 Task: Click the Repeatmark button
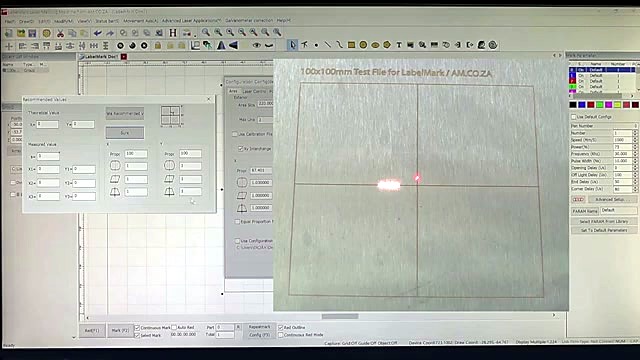tap(260, 327)
